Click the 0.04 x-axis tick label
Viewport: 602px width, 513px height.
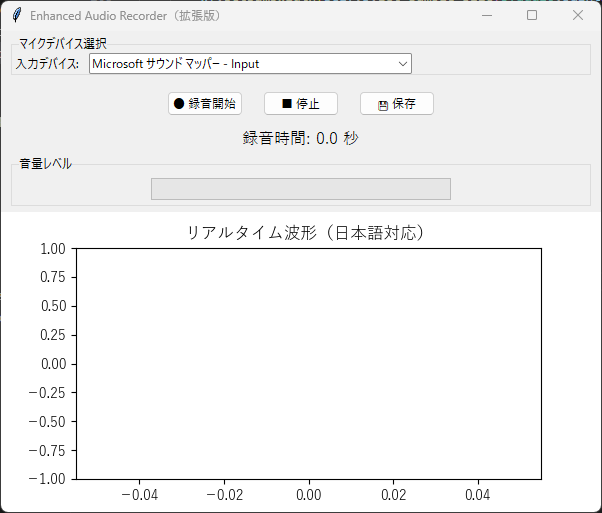pos(478,494)
